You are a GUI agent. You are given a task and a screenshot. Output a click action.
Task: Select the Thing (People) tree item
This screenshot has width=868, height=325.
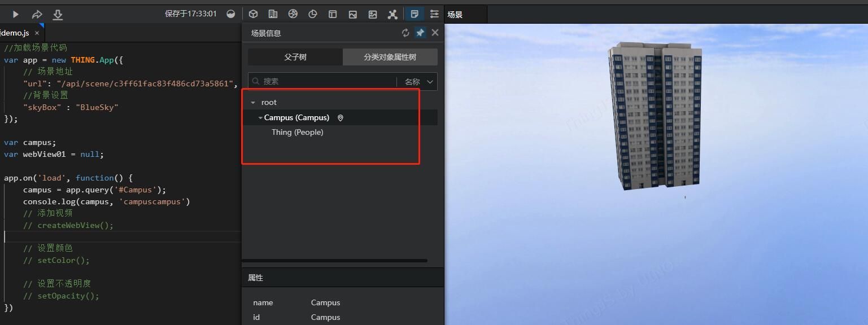297,133
